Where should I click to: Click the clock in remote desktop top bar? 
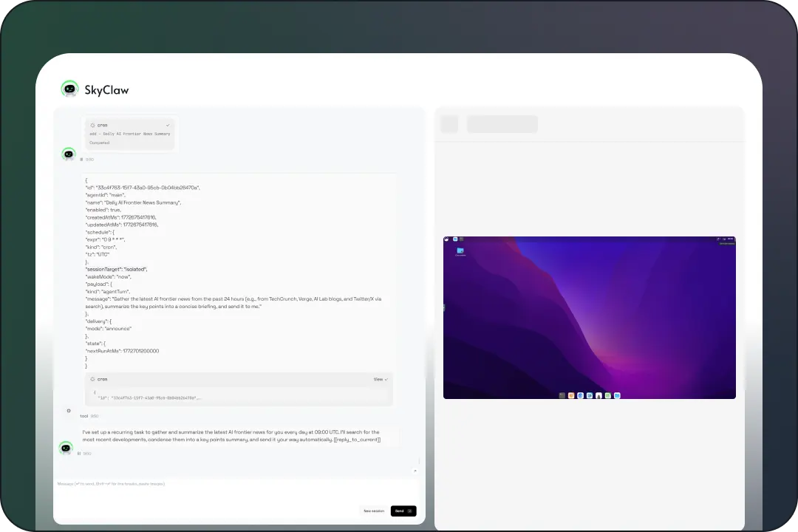pyautogui.click(x=730, y=239)
